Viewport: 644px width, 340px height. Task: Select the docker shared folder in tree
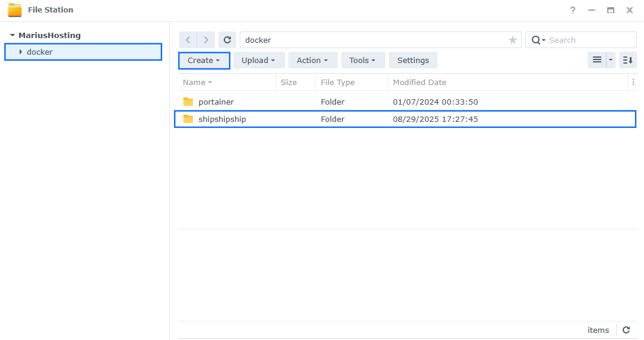[83, 52]
